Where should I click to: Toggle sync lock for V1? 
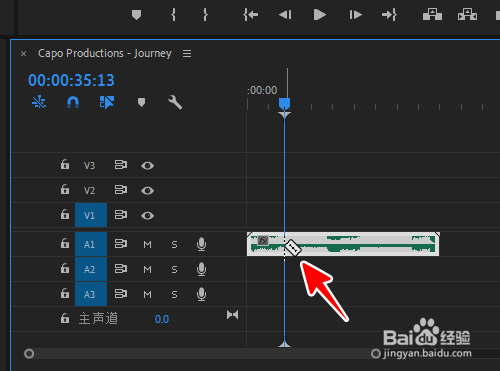point(121,215)
